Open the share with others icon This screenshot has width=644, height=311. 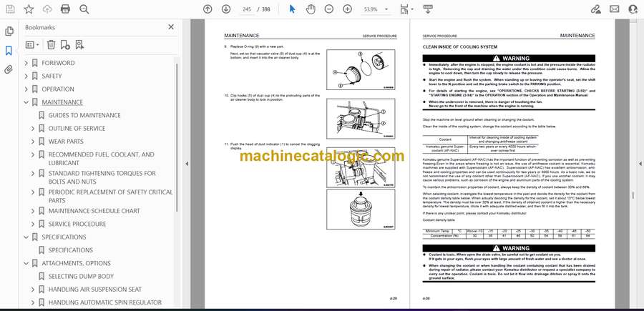[x=633, y=9]
